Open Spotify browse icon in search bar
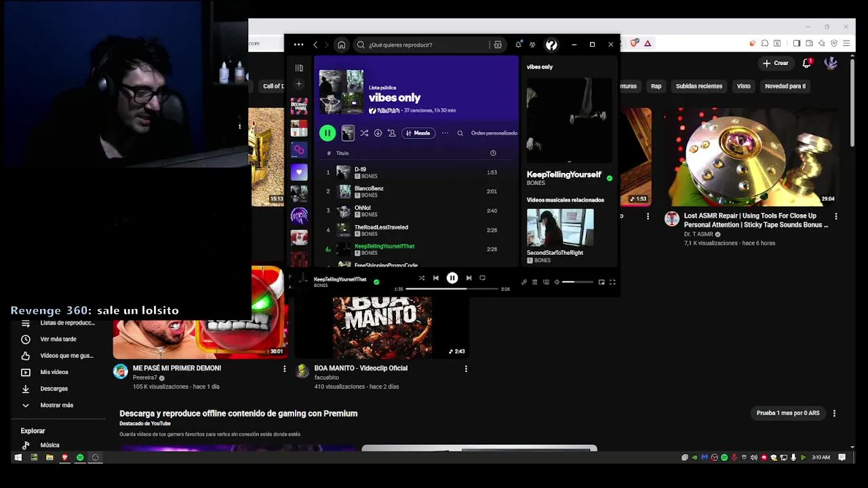 [x=498, y=45]
